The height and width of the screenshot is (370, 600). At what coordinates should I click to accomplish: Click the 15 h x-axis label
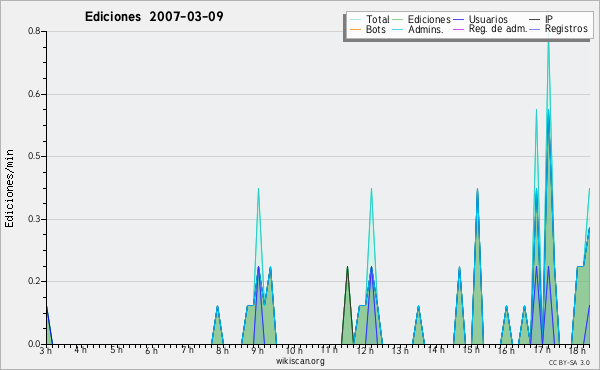[x=471, y=350]
